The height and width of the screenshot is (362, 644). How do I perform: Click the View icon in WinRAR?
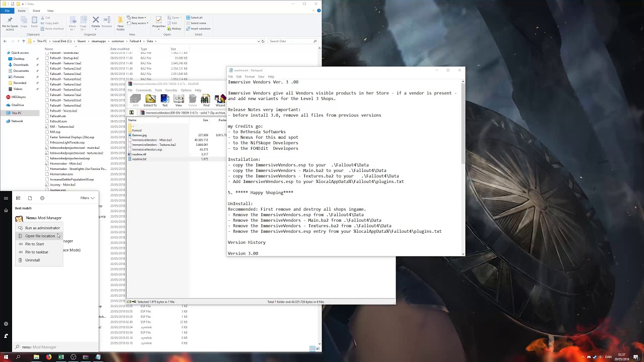[x=179, y=101]
